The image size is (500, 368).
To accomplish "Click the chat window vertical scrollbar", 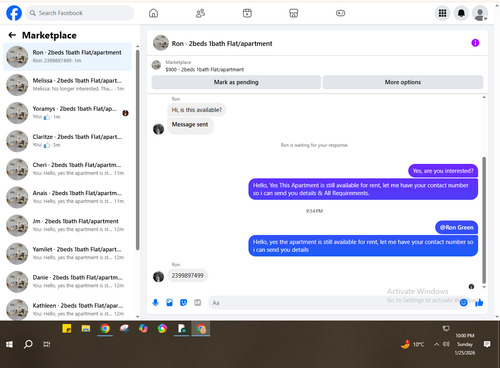I will [484, 220].
